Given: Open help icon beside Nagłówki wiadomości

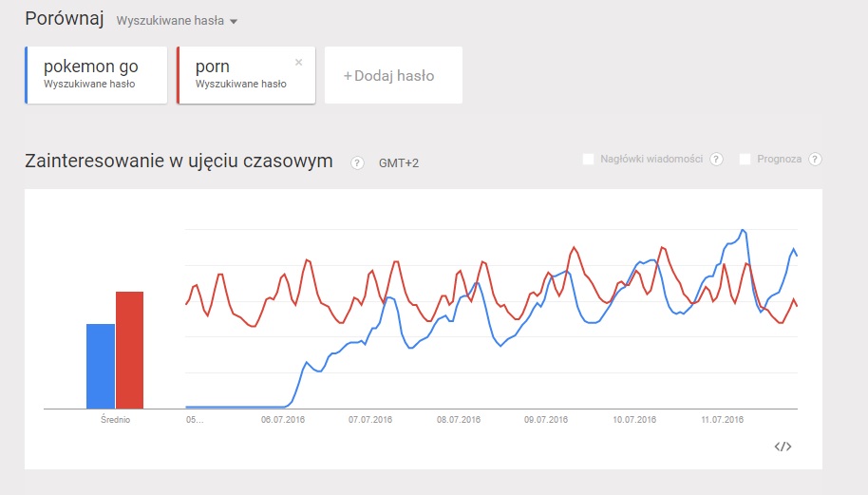Looking at the screenshot, I should click(x=716, y=160).
